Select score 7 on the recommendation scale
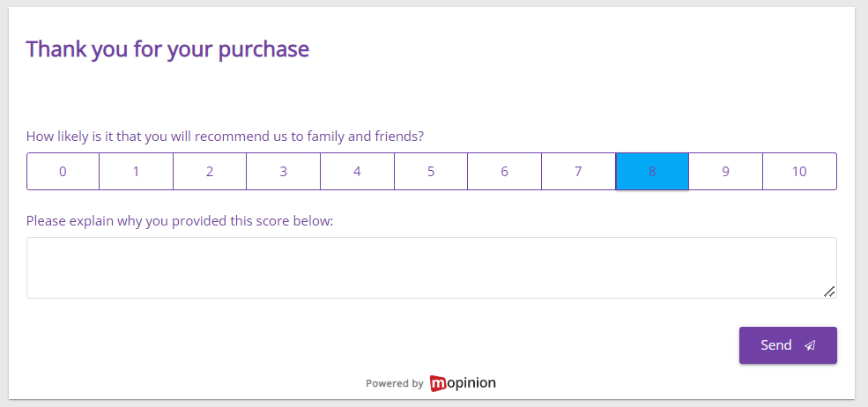The width and height of the screenshot is (868, 407). point(578,172)
